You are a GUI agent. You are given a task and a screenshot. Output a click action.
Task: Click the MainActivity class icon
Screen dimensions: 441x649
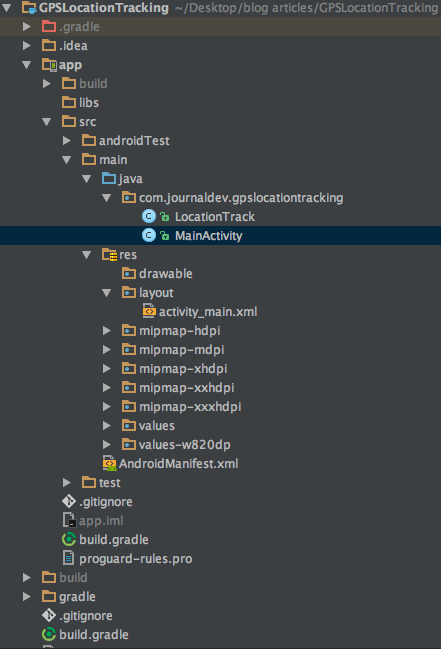149,235
